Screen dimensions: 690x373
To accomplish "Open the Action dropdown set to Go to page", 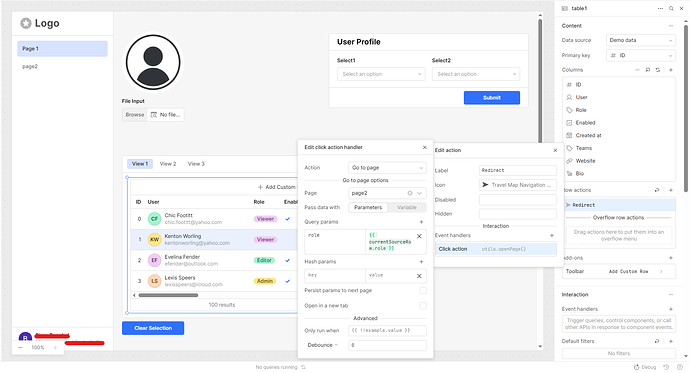I will (x=387, y=168).
